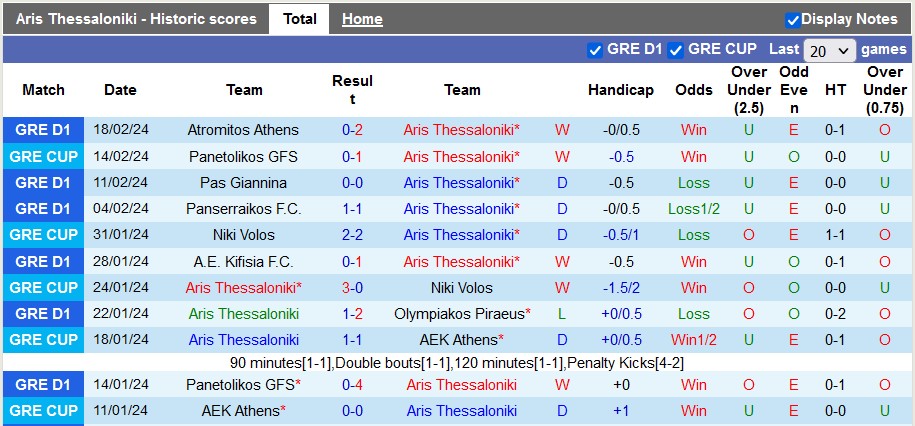Screen dimensions: 915x426
Task: Click the 3-0 score against Niki Volos
Action: click(352, 288)
